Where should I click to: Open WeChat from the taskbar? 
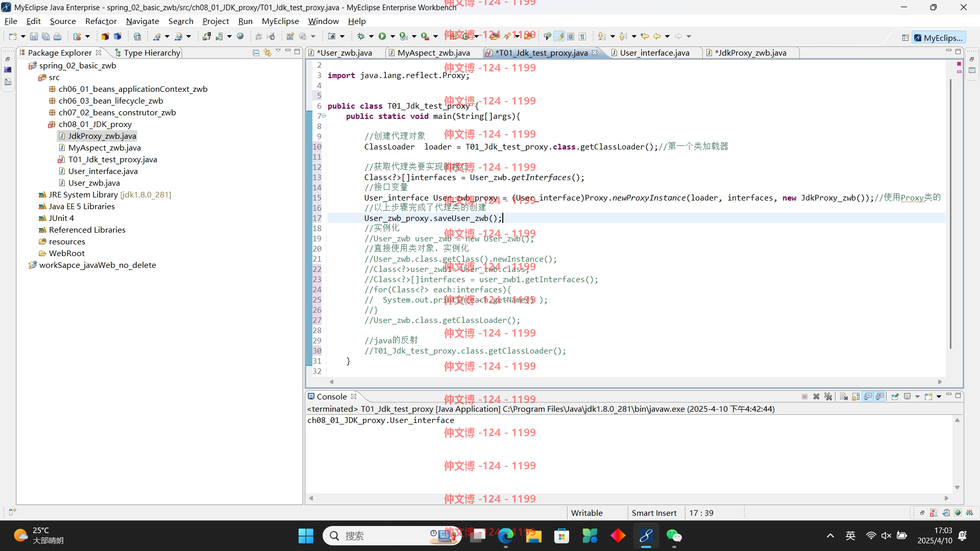[x=674, y=536]
